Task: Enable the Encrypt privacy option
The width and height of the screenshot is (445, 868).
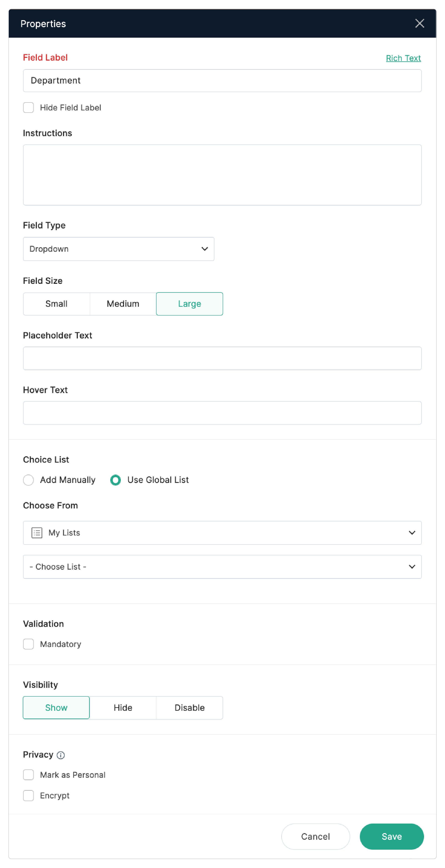Action: tap(28, 796)
